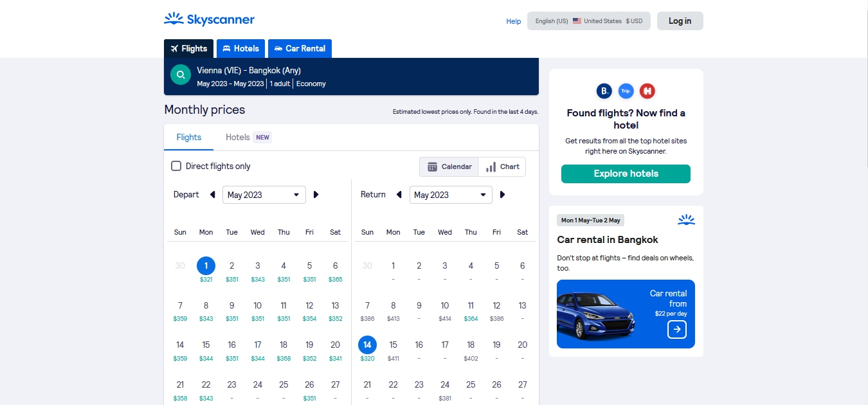Go to next depart month arrow
Image resolution: width=868 pixels, height=405 pixels.
pos(316,195)
